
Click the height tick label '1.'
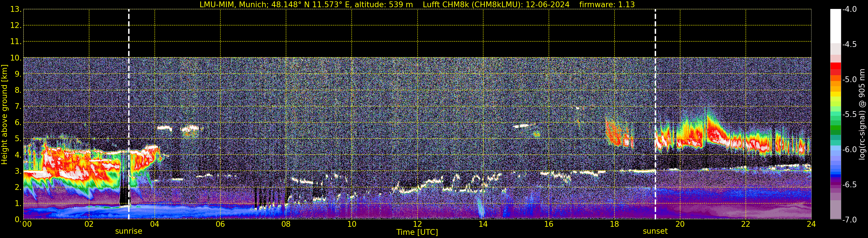coord(18,203)
